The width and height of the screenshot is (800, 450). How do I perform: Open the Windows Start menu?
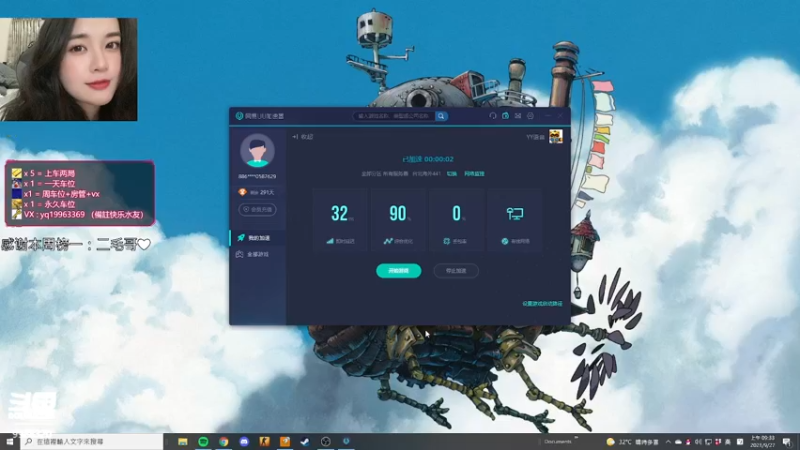(x=10, y=441)
